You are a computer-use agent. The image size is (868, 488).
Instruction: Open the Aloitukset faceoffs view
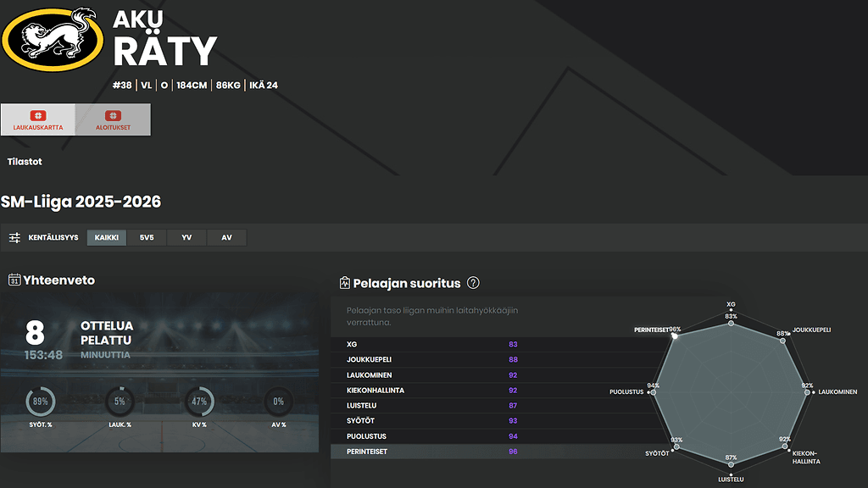[113, 119]
